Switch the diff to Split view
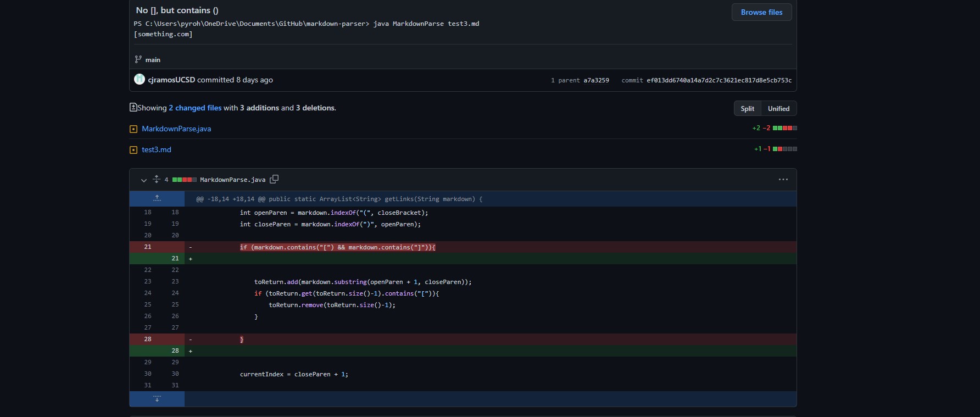 pos(747,108)
